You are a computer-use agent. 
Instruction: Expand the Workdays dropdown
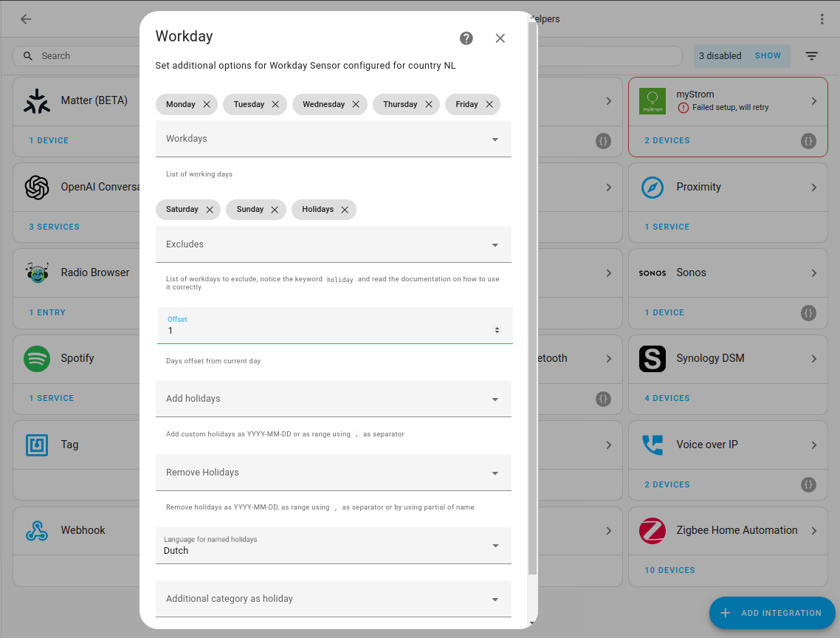pos(495,139)
